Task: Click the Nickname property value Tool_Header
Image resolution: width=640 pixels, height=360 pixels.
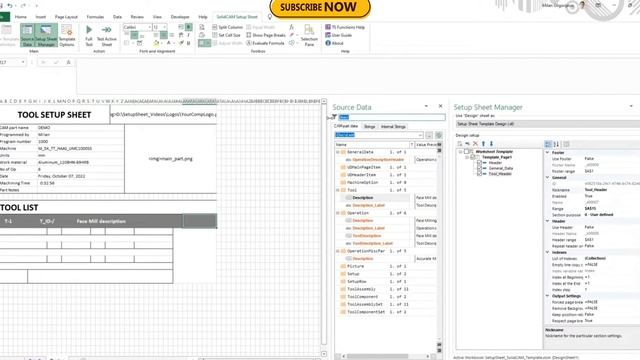Action: (596, 190)
